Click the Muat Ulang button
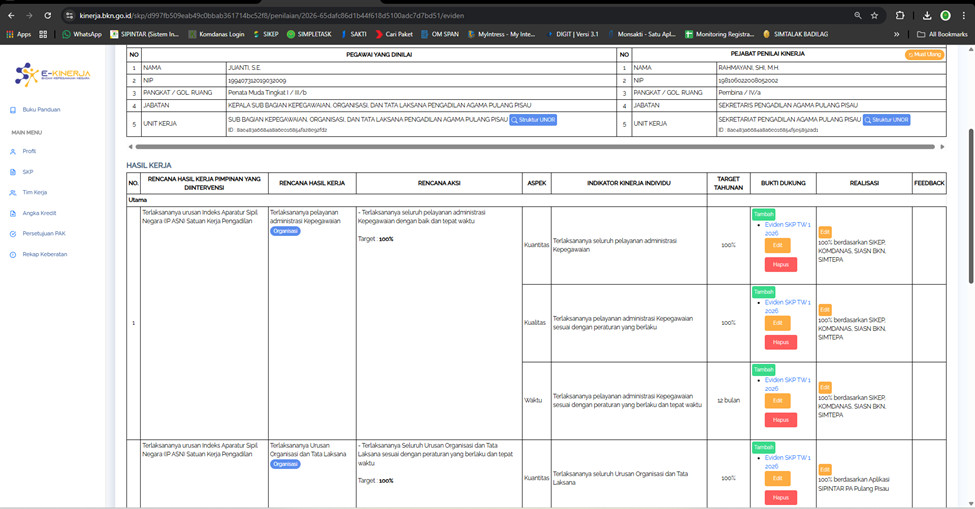 (924, 55)
